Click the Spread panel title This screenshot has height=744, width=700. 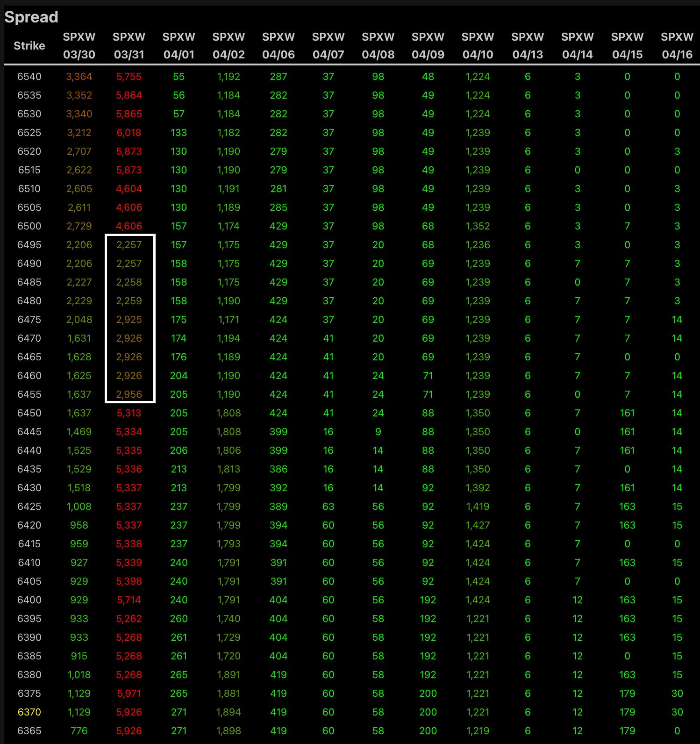coord(31,17)
